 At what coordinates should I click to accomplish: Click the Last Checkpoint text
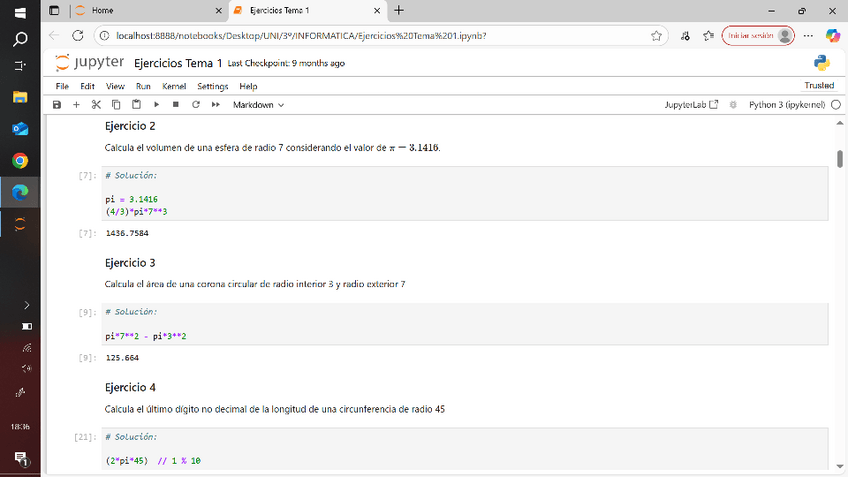(286, 63)
